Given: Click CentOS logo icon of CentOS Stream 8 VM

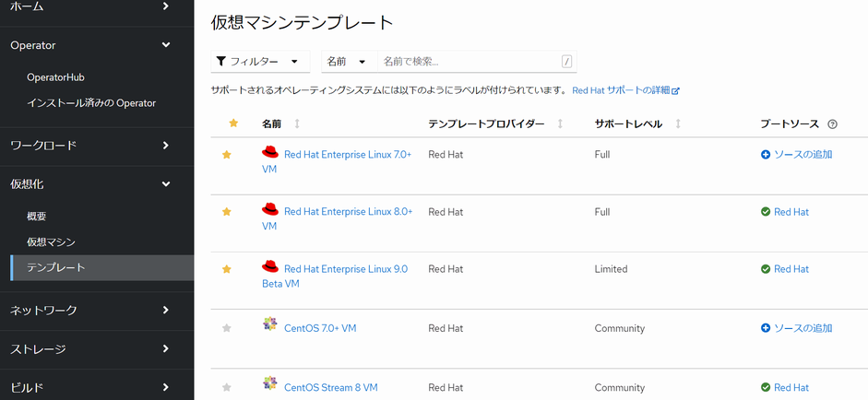Looking at the screenshot, I should (x=269, y=383).
